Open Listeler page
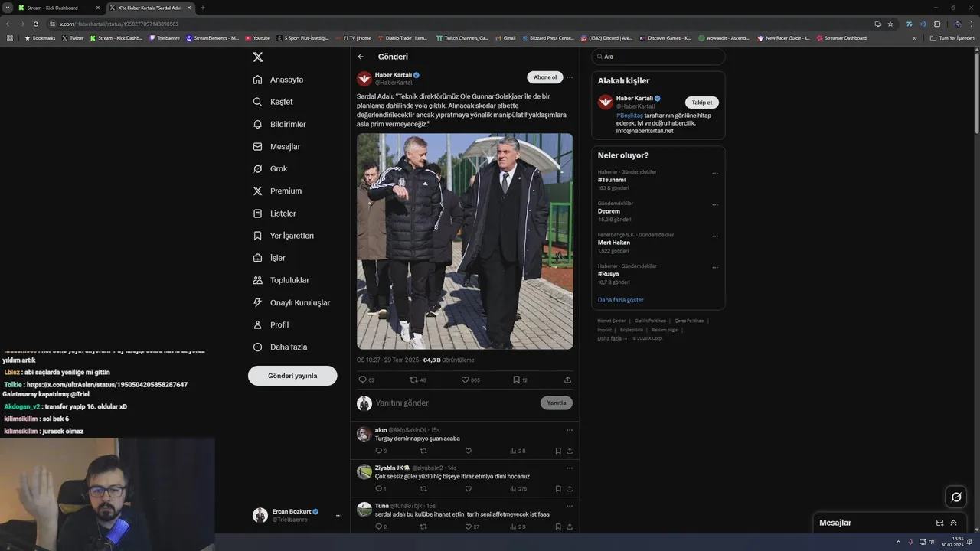980x551 pixels. click(x=274, y=214)
